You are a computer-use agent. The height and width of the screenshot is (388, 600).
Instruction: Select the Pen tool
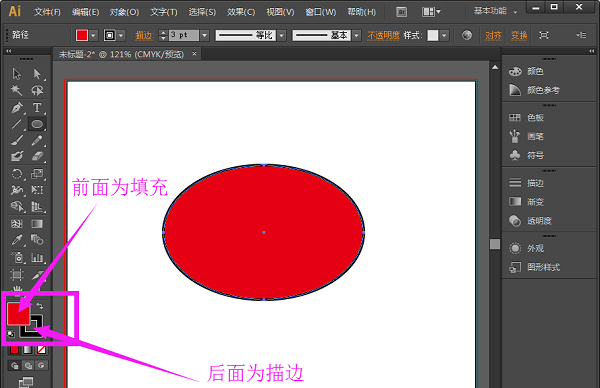pos(16,108)
